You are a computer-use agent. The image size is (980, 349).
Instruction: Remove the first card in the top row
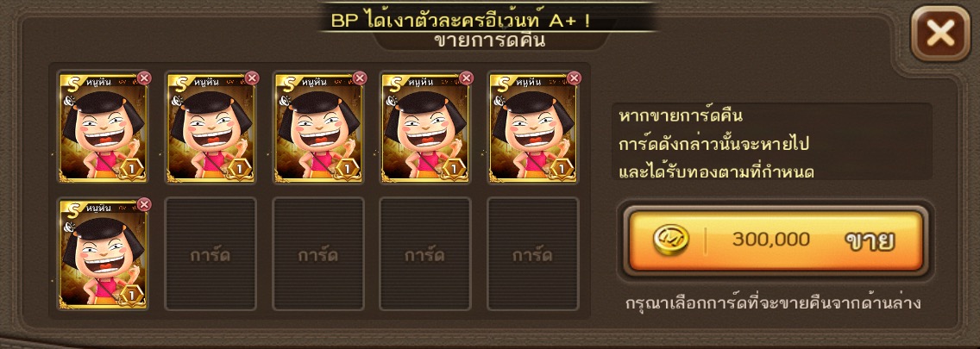tap(144, 78)
